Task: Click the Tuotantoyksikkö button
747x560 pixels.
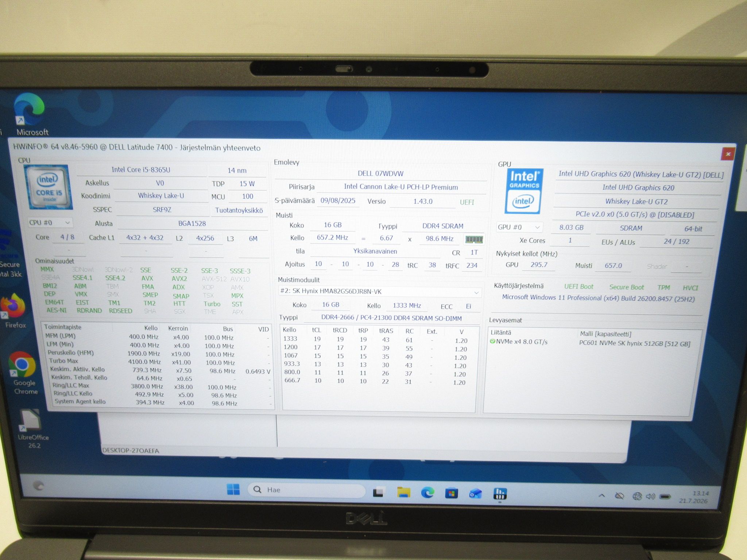Action: (239, 210)
